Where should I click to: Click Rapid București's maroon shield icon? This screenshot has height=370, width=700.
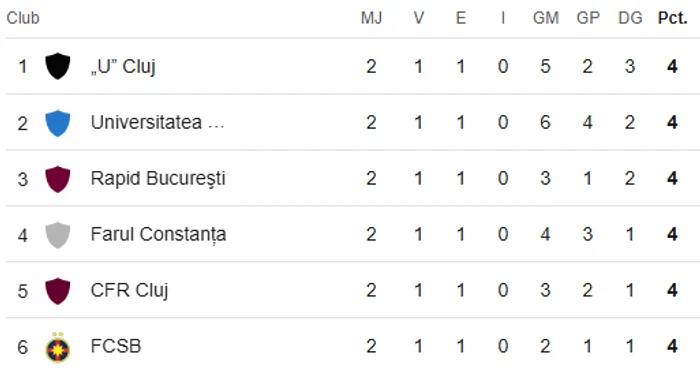58,179
